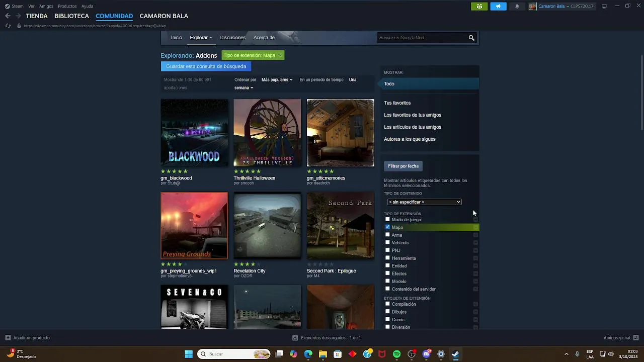Screen dimensions: 644x362
Task: Open Microsoft Store from the taskbar
Action: coord(338,354)
